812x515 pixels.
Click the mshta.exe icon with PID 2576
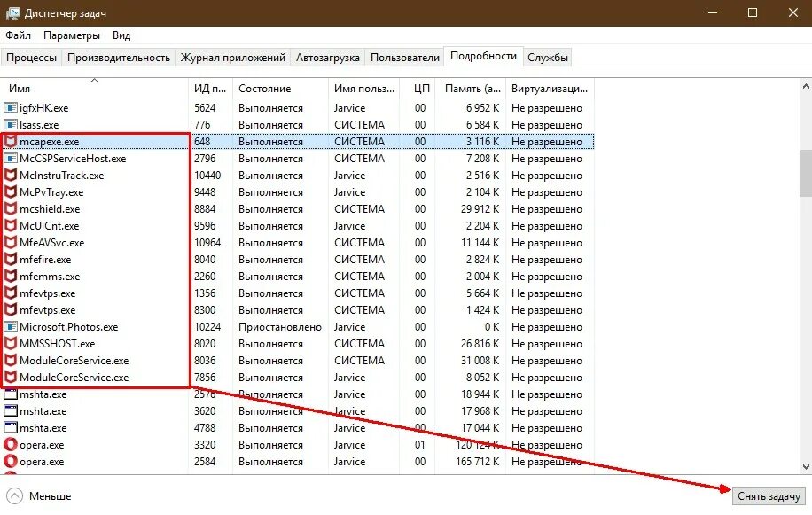pos(11,394)
